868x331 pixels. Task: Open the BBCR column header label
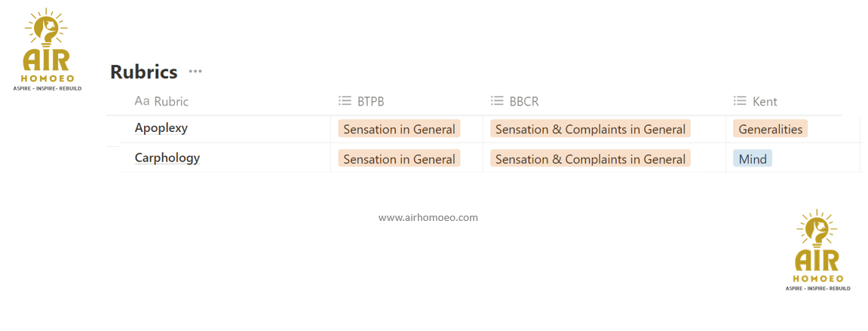[524, 102]
